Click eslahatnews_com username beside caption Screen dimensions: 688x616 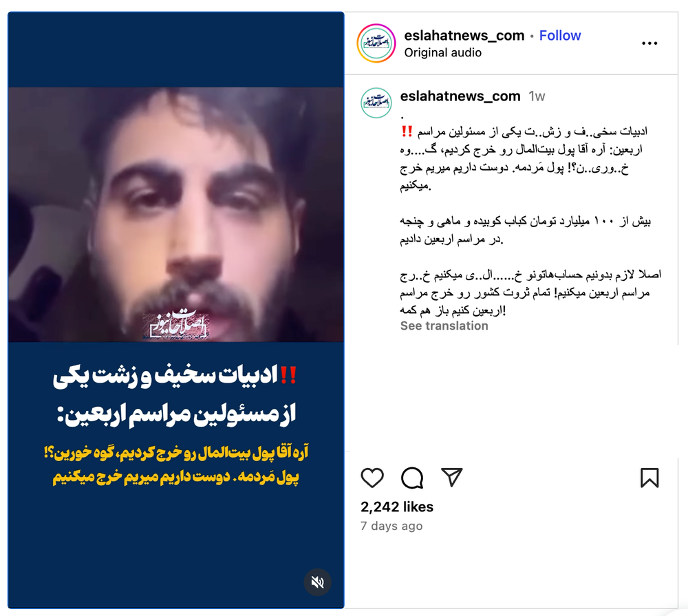coord(460,96)
